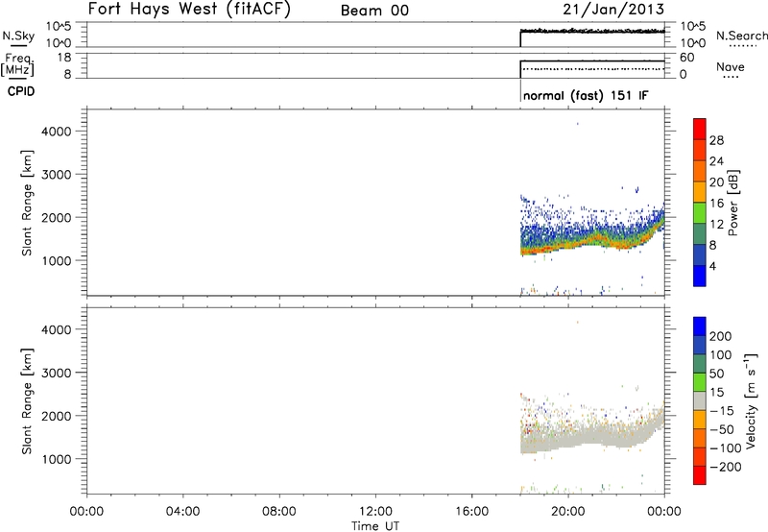Click 'Slant Range [km]' title of velocity panel
The width and height of the screenshot is (768, 532).
coord(27,401)
